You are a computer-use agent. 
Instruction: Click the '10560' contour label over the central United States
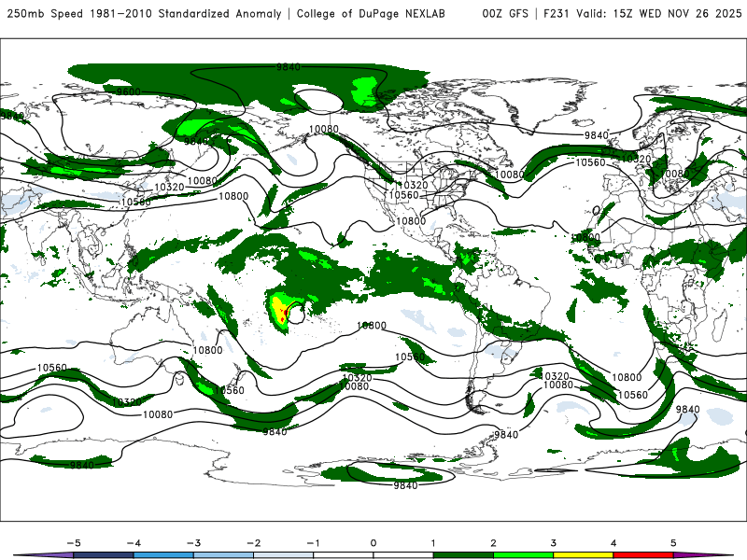pyautogui.click(x=403, y=195)
